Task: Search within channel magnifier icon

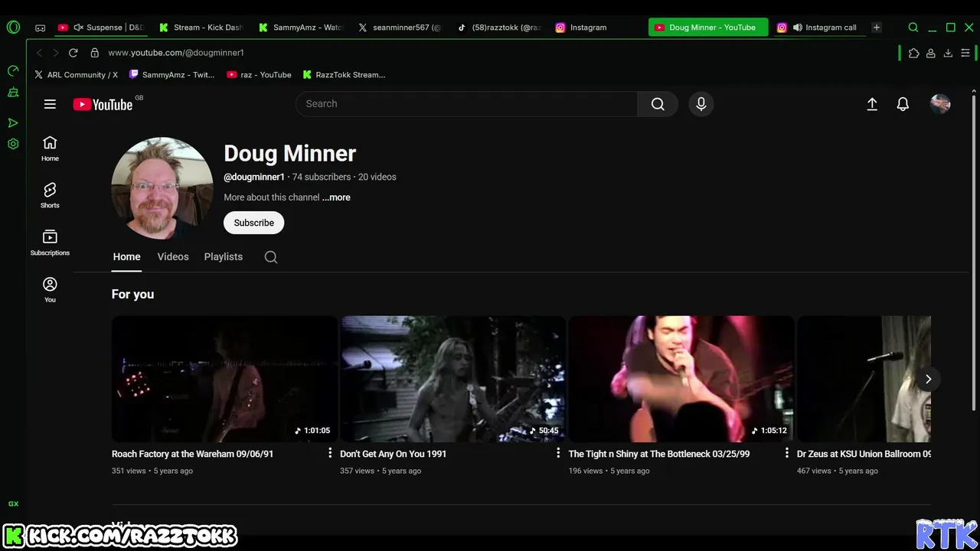Action: pyautogui.click(x=271, y=257)
